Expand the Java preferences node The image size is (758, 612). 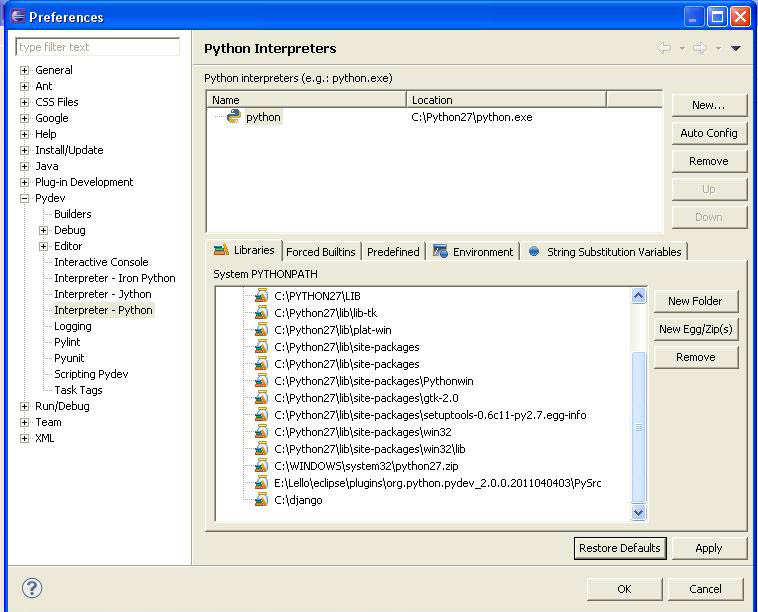[24, 166]
